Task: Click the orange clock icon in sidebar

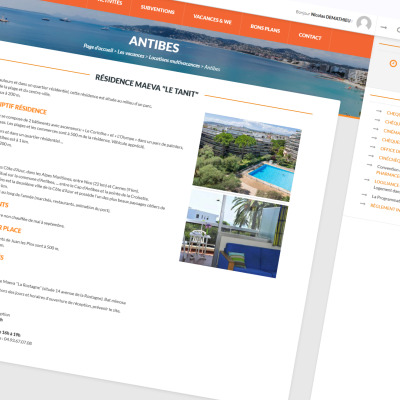Action: (393, 63)
